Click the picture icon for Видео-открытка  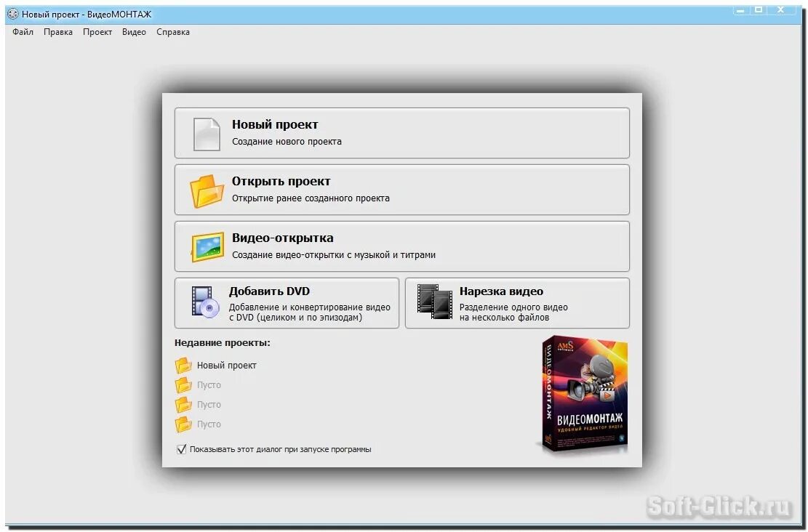(208, 246)
